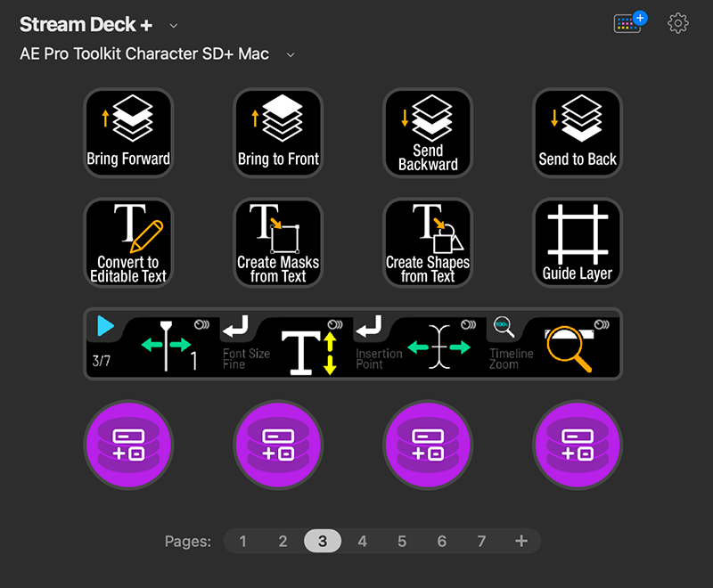Image resolution: width=713 pixels, height=588 pixels.
Task: Switch to page 7
Action: (481, 541)
